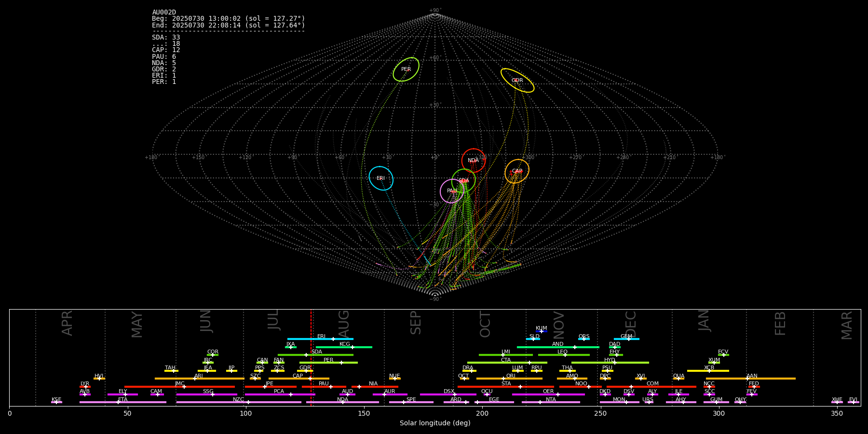Image resolution: width=868 pixels, height=434 pixels.
Task: Click the +300 longitude label on sky map
Action: pyautogui.click(x=528, y=158)
